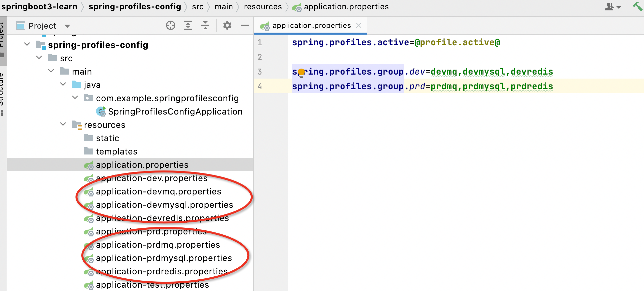Click the locate-in-project crosshair icon
This screenshot has width=644, height=291.
[171, 25]
